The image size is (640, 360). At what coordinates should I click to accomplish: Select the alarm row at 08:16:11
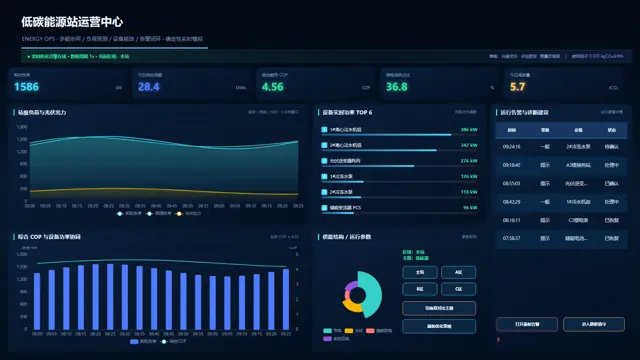(x=561, y=220)
